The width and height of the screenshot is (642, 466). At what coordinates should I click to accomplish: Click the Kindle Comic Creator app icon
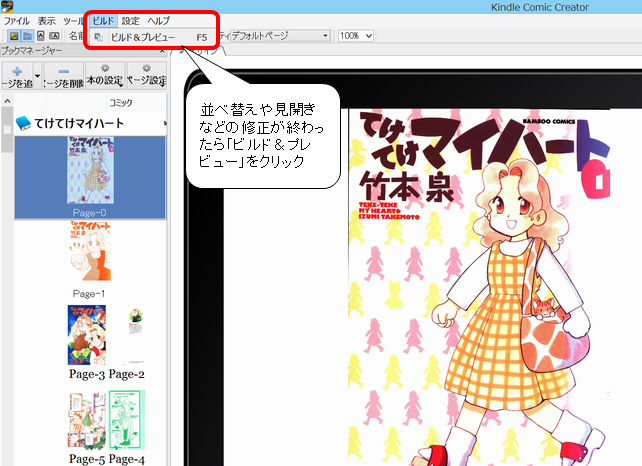click(x=7, y=6)
